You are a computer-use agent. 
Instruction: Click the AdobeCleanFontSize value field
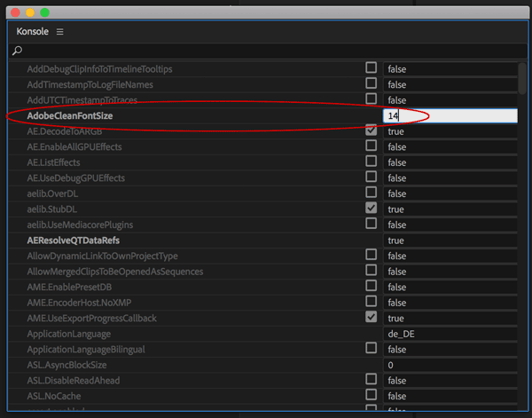[x=450, y=115]
